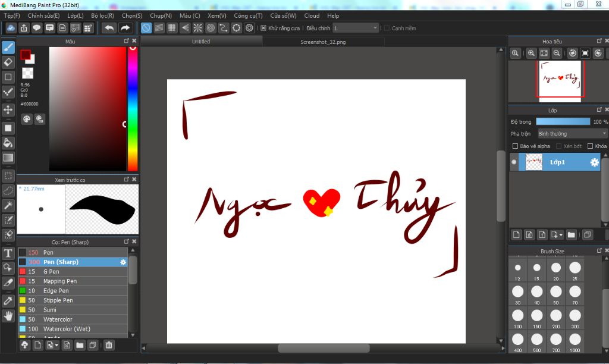The image size is (609, 364).
Task: Open the Tệp(F) menu
Action: coord(12,16)
